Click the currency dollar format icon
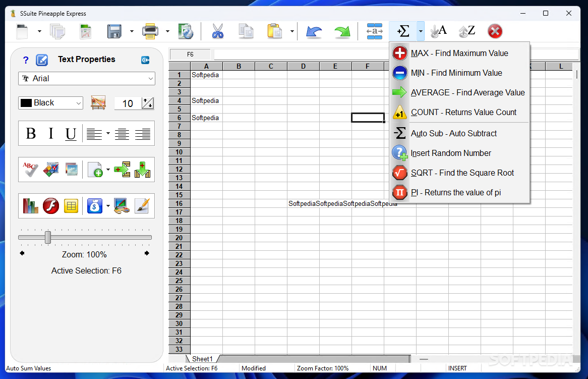The image size is (588, 379). [94, 206]
